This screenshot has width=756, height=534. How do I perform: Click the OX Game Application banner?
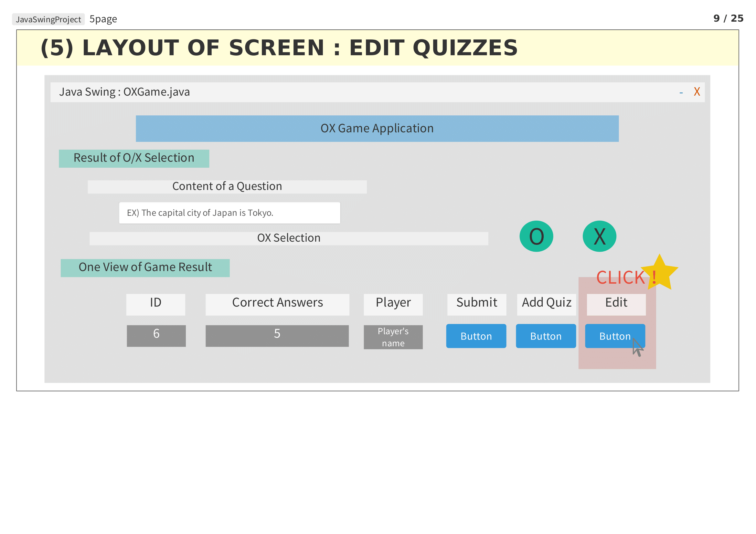377,128
